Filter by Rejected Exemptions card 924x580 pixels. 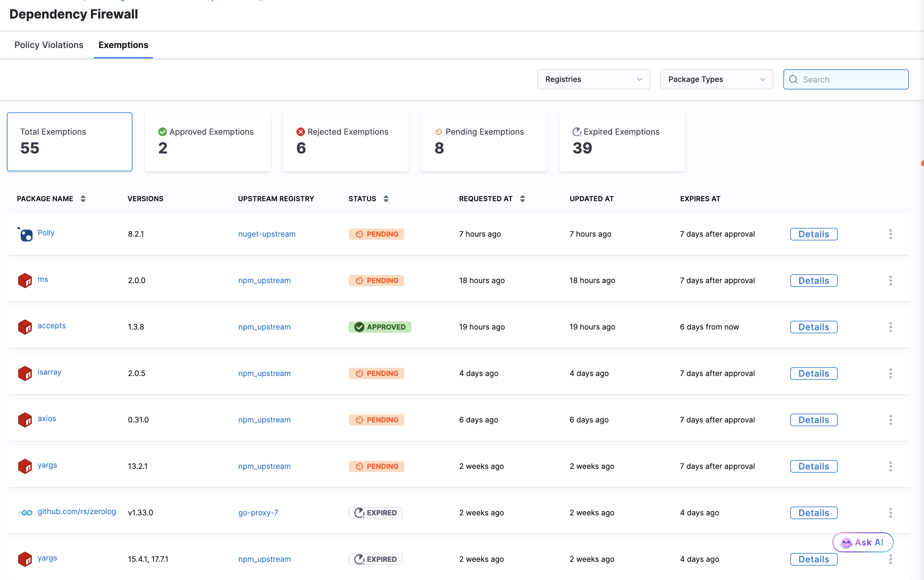pos(346,142)
